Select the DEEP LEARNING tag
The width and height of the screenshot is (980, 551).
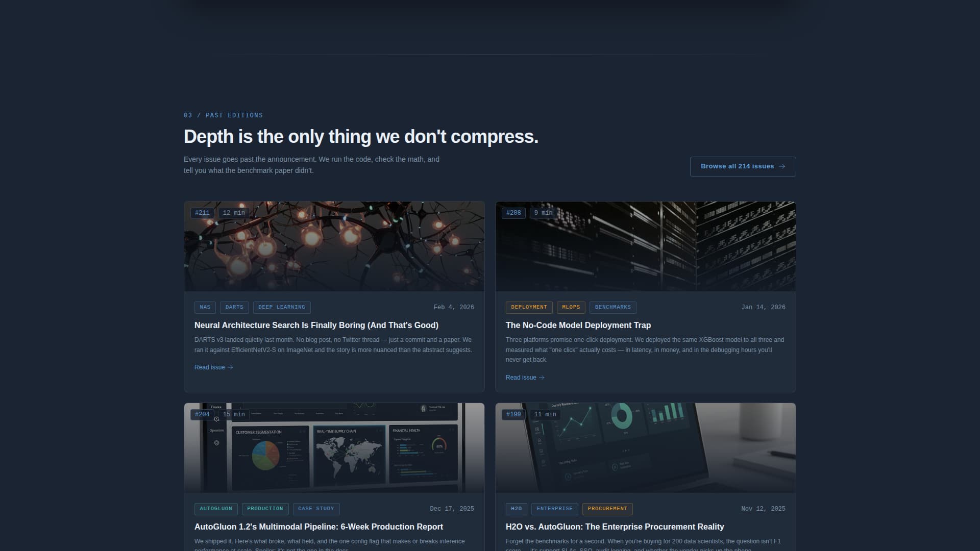pyautogui.click(x=282, y=307)
